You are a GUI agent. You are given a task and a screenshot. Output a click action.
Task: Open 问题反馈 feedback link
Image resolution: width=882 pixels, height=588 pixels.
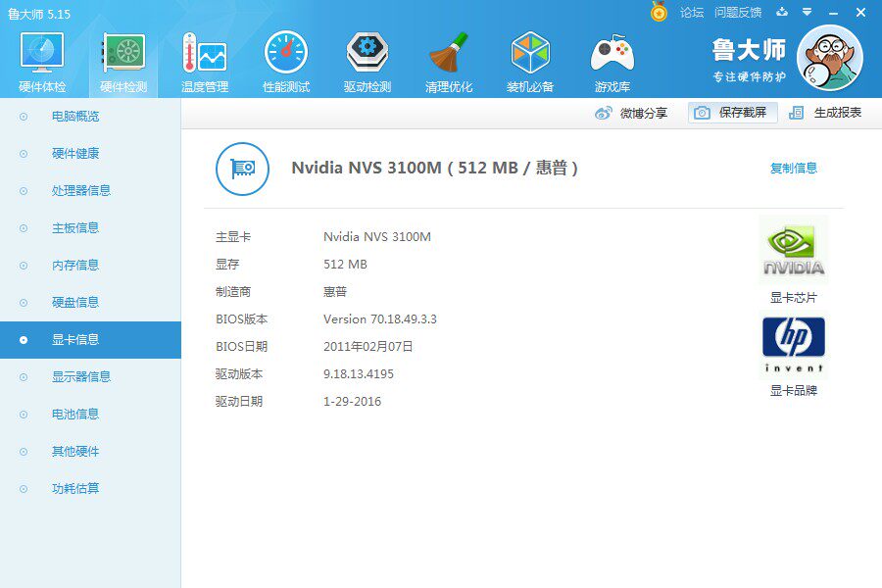click(738, 13)
